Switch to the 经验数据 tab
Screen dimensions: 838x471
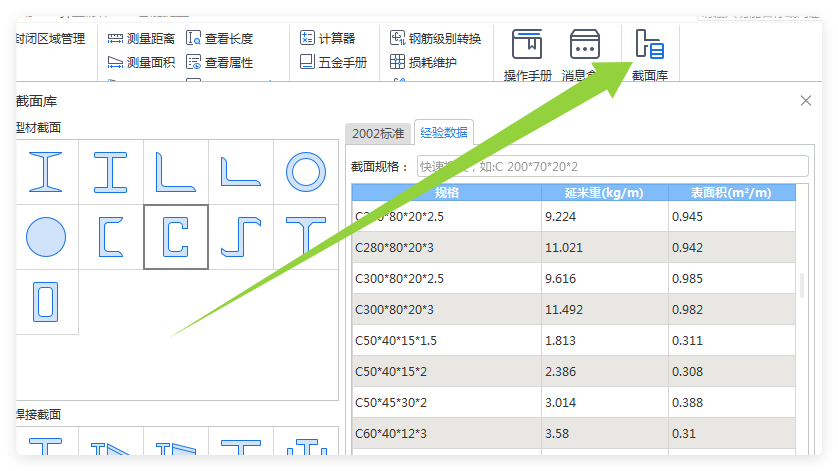click(x=444, y=132)
